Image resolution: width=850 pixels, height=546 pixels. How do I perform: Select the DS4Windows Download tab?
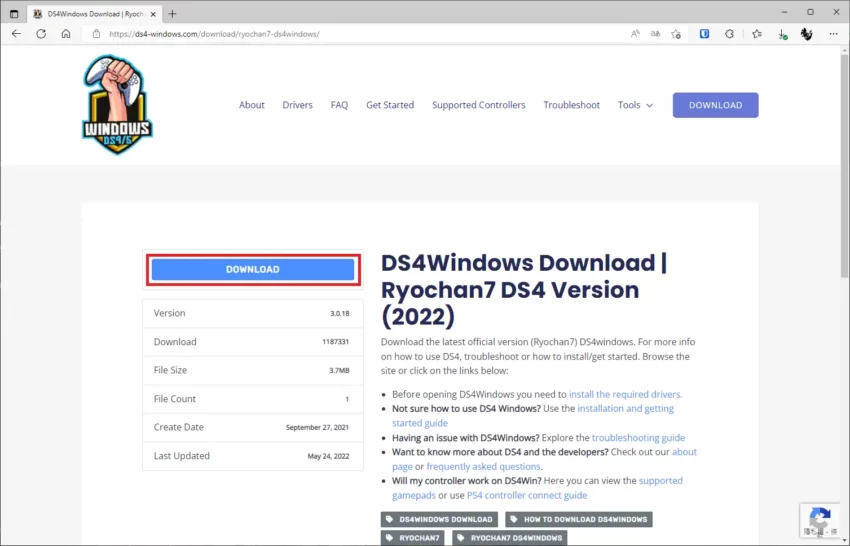click(95, 14)
